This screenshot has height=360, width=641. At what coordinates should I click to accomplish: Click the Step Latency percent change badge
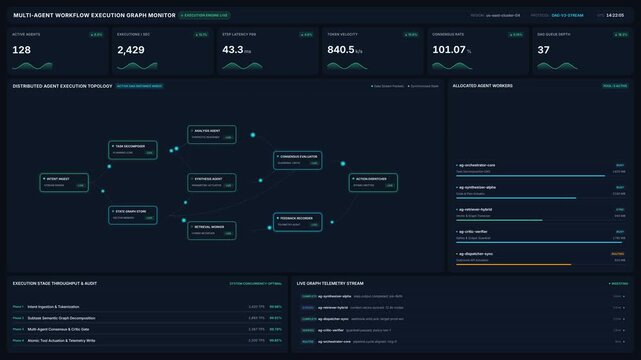click(x=306, y=35)
